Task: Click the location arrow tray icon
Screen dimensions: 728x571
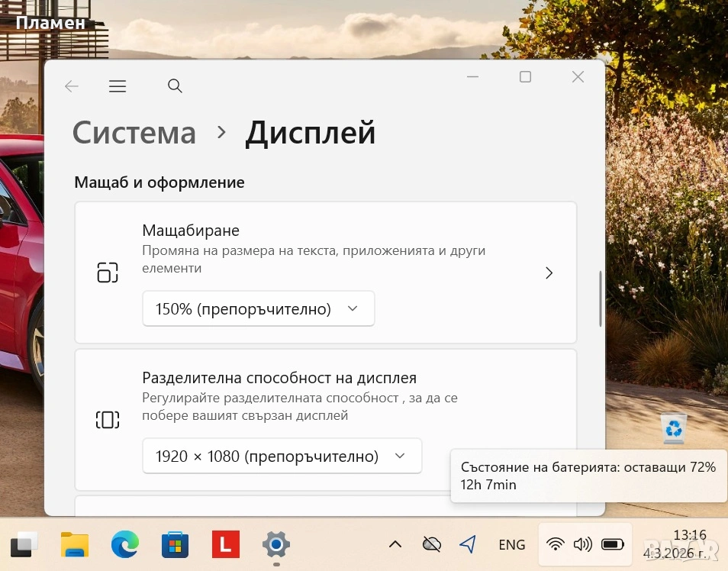Action: pyautogui.click(x=468, y=544)
